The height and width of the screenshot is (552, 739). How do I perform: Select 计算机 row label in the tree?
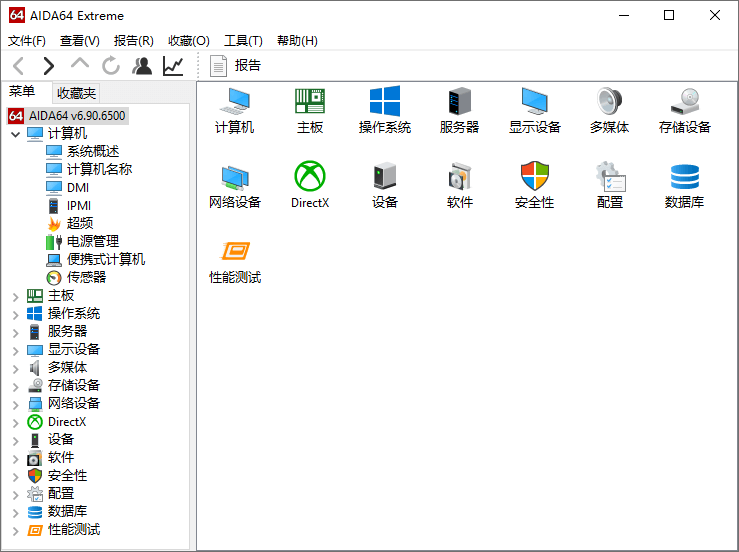(67, 133)
